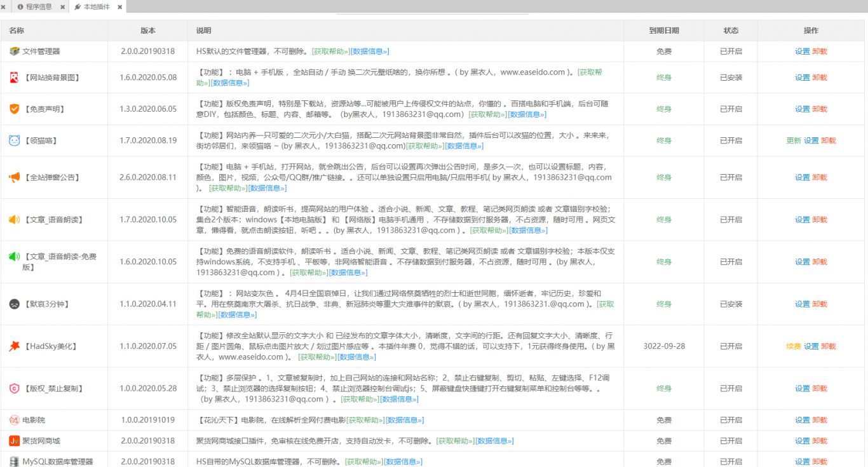This screenshot has width=868, height=467.
Task: Click the 版本 column header
Action: point(148,30)
